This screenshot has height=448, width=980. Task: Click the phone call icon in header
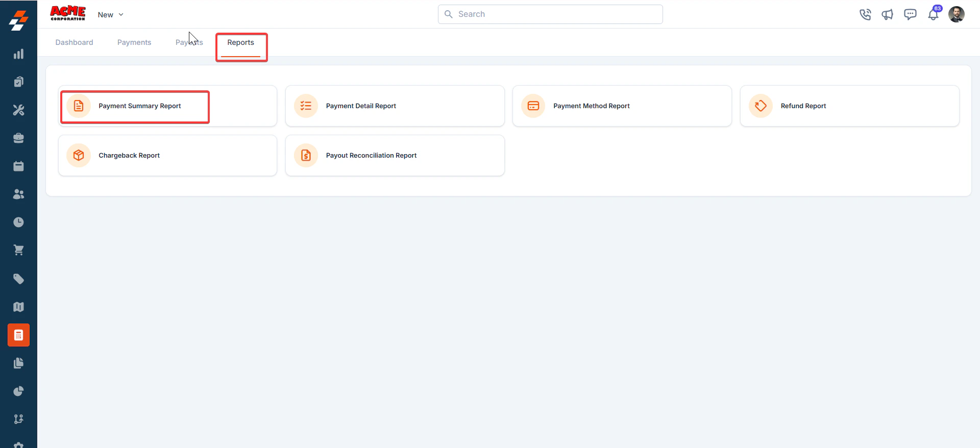tap(865, 14)
